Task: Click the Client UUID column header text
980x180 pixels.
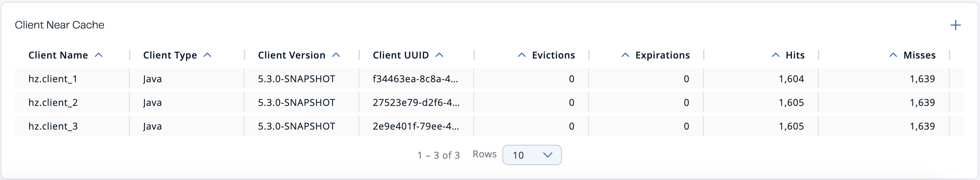Action: (401, 55)
